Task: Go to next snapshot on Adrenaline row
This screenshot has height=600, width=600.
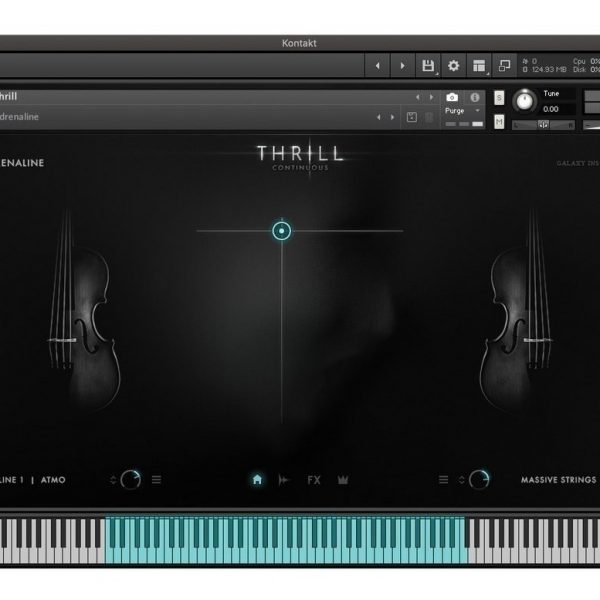Action: point(392,117)
